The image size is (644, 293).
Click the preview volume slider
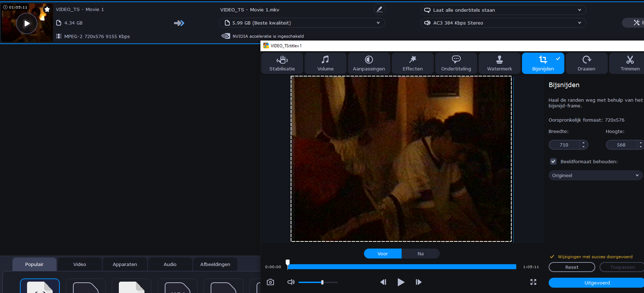[318, 282]
